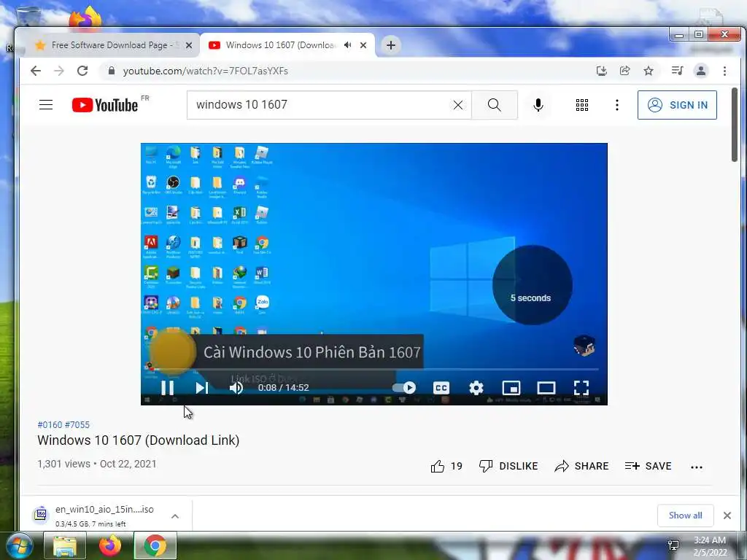The width and height of the screenshot is (747, 560).
Task: Click the magnifier search button
Action: 495,105
